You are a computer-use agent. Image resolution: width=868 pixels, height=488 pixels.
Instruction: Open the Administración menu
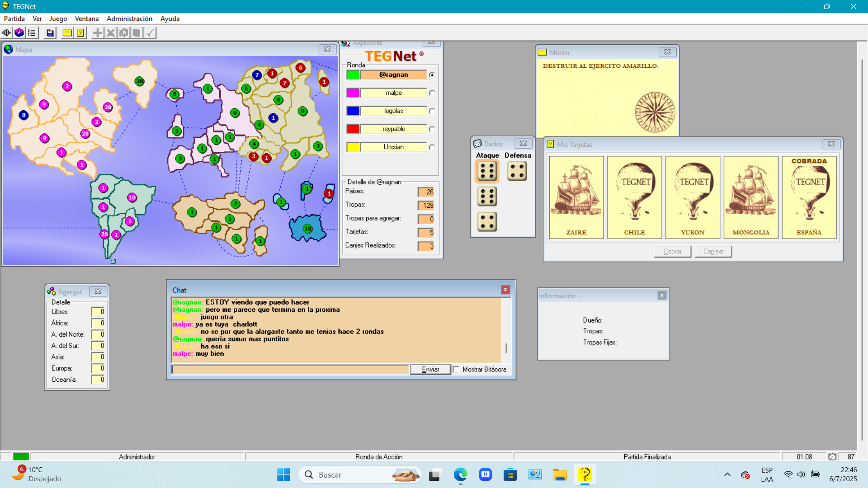[129, 19]
